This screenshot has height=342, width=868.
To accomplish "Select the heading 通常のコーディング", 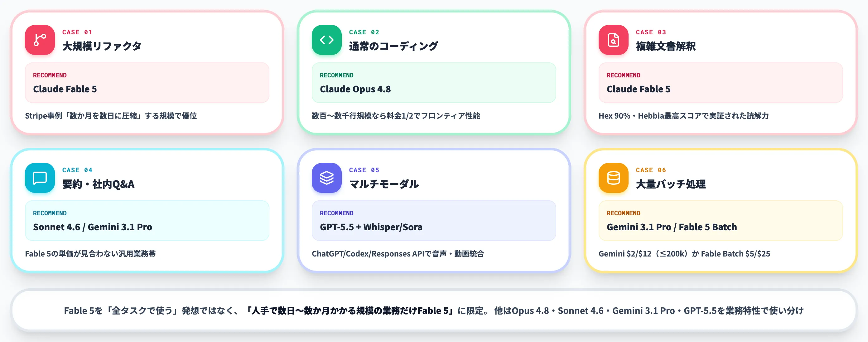I will 393,46.
